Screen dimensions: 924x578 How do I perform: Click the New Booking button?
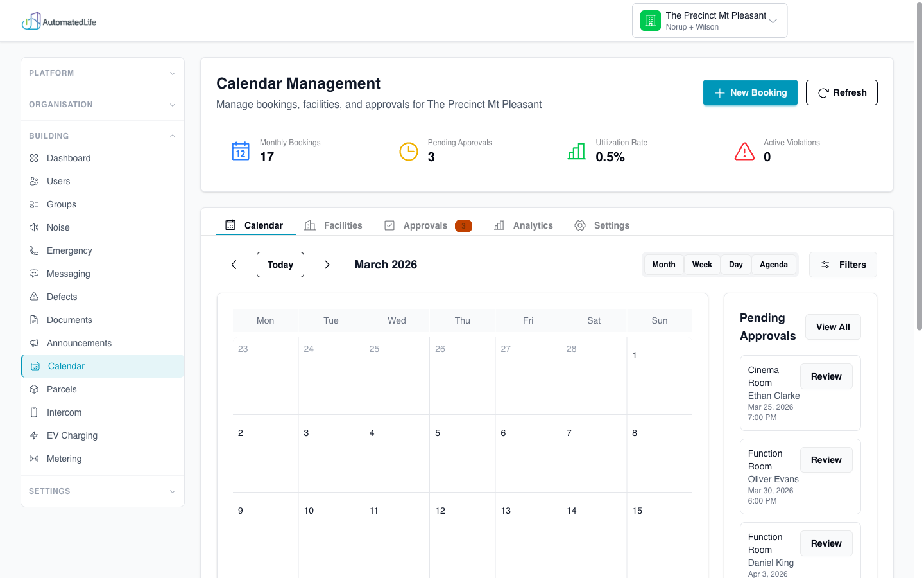point(750,92)
